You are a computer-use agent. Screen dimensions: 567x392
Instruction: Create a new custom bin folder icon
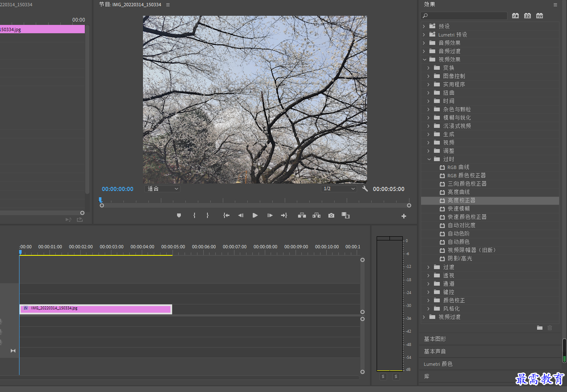[540, 328]
